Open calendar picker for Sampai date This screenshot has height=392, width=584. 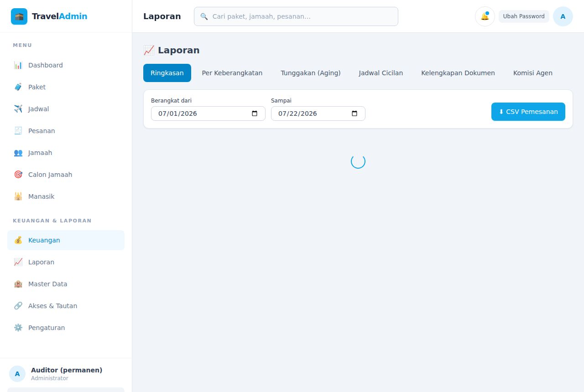tap(355, 113)
